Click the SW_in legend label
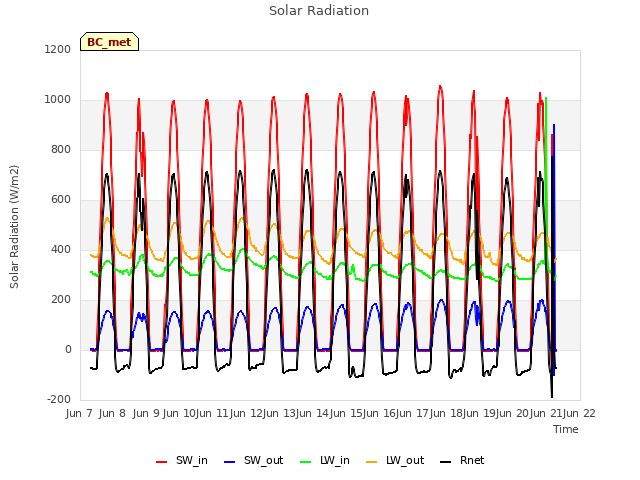This screenshot has width=640, height=480. pyautogui.click(x=192, y=460)
